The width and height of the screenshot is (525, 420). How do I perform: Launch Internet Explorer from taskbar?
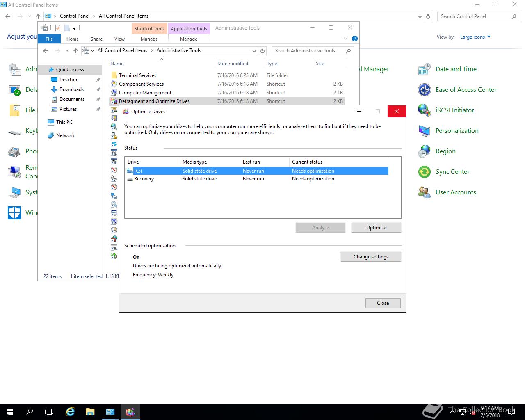tap(70, 412)
